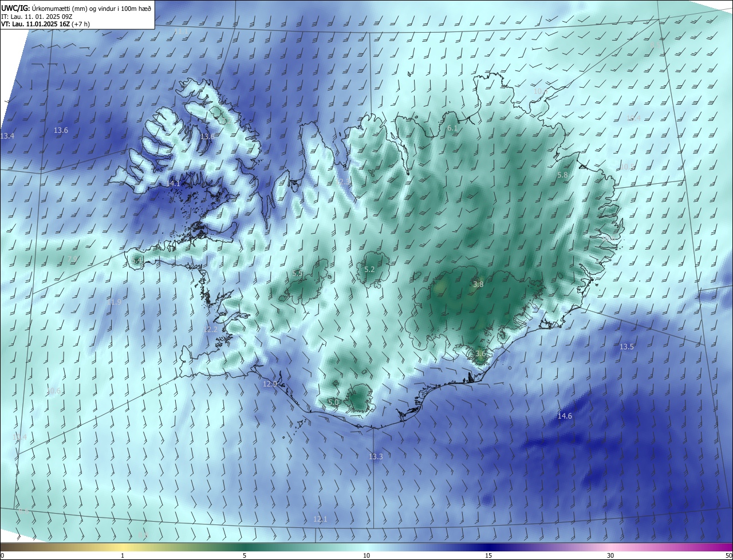Click the 3.8 value label on Vatnajökull

[479, 284]
